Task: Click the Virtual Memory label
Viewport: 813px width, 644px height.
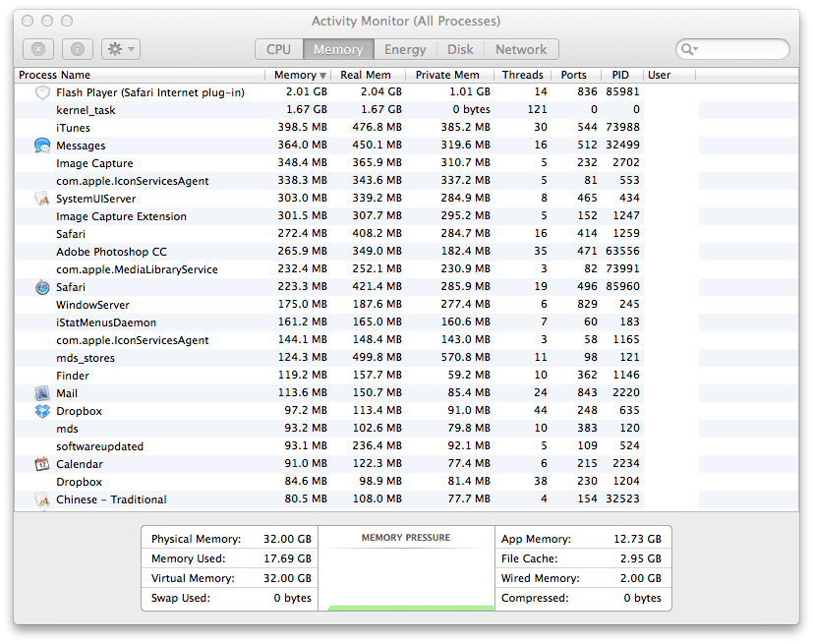Action: coord(193,578)
